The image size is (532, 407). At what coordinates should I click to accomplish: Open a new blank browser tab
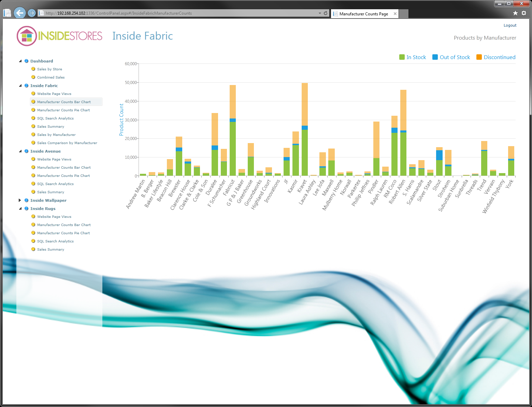coord(404,14)
